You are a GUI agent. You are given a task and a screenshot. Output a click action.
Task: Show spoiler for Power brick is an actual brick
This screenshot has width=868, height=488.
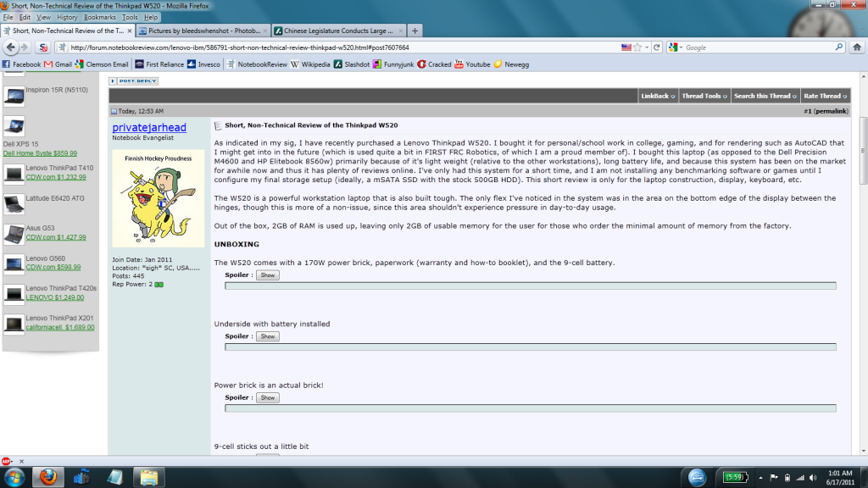(x=267, y=398)
